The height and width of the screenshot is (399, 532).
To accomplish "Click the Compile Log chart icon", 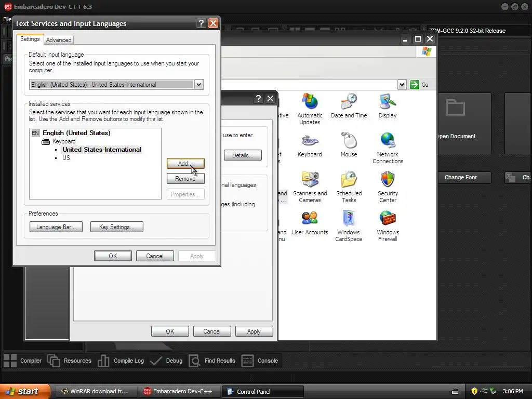I will 103,361.
